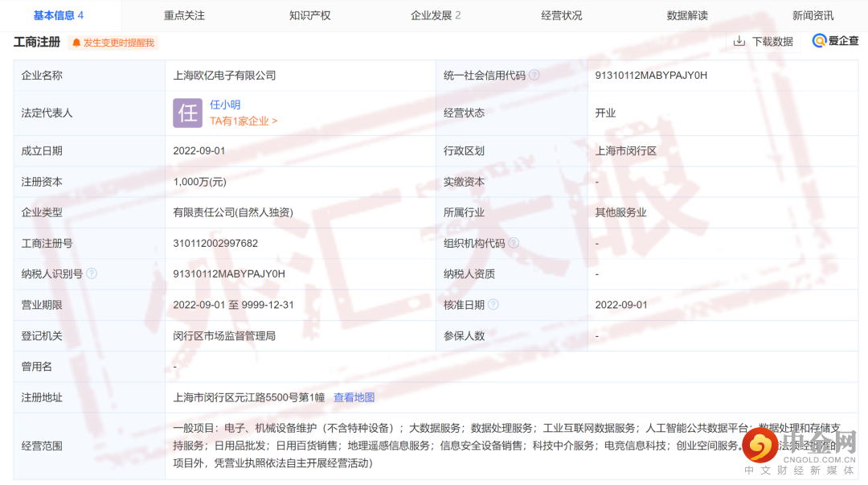The image size is (868, 485).
Task: Select company type 有限责任公司(自然人独资)
Action: [x=233, y=212]
